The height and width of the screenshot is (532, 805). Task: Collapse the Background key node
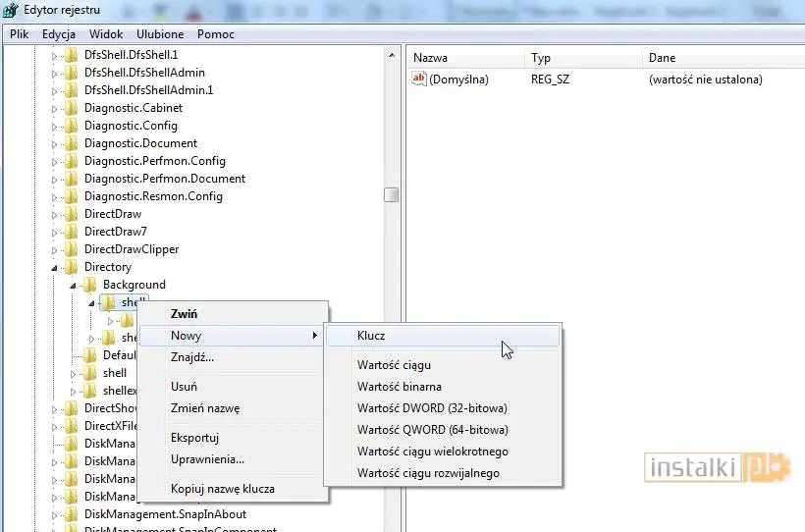pos(74,285)
